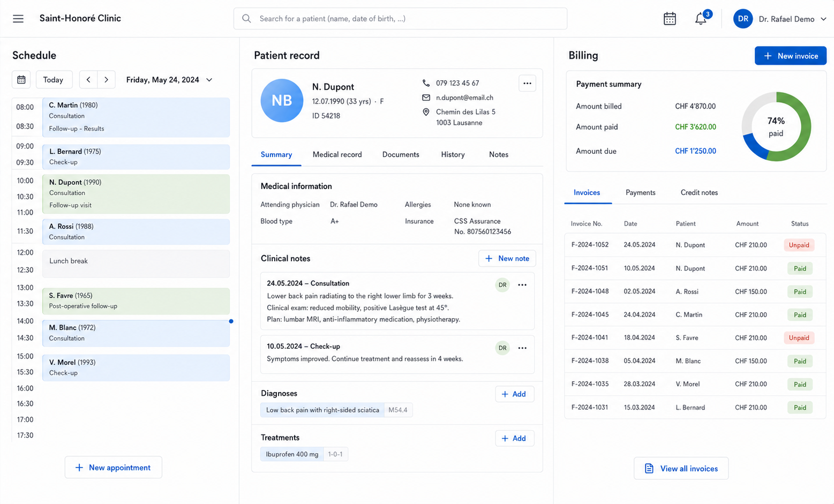The width and height of the screenshot is (834, 504).
Task: Click the DR user avatar
Action: [743, 19]
